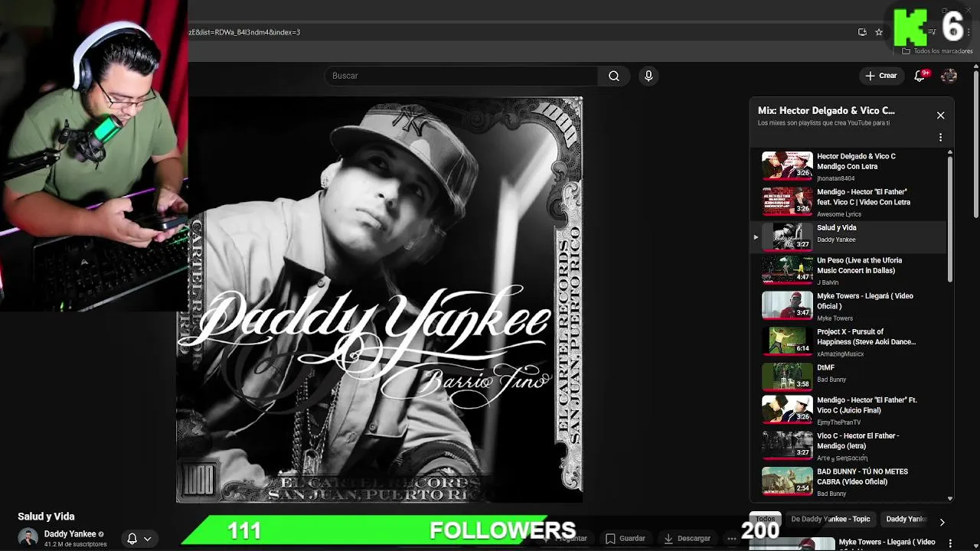Open Daddy Yankee channel avatar
Screen dimensions: 980x551
(28, 538)
